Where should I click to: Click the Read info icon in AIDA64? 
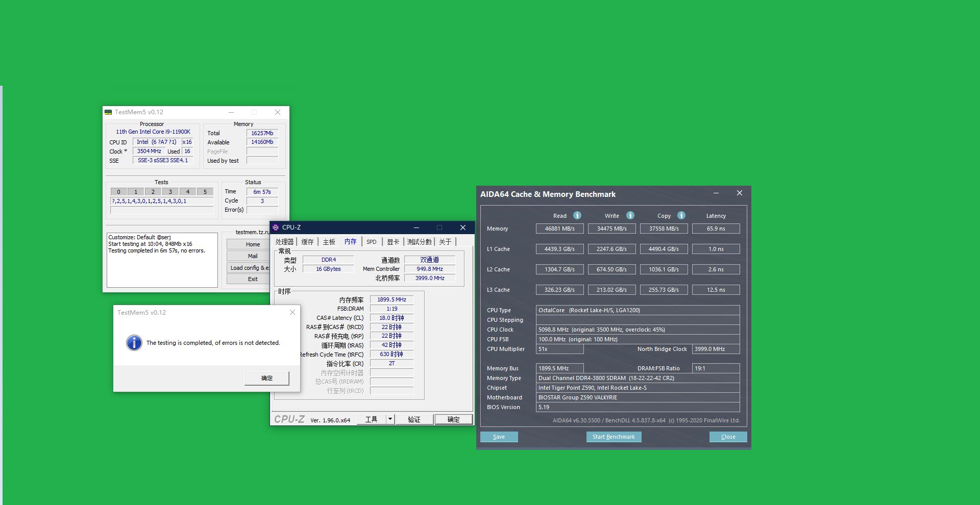[577, 215]
